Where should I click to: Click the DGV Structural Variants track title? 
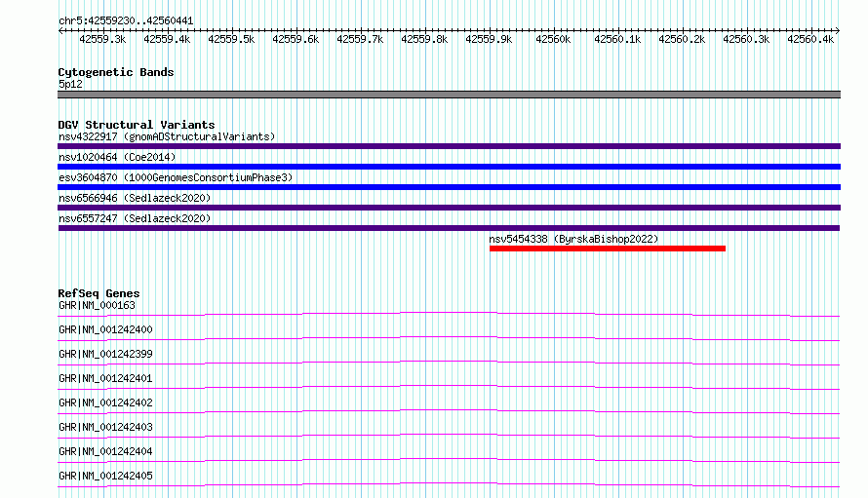coord(137,125)
